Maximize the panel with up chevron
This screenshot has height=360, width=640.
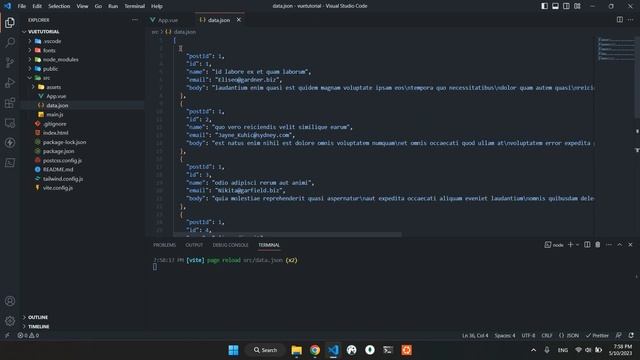(620, 244)
